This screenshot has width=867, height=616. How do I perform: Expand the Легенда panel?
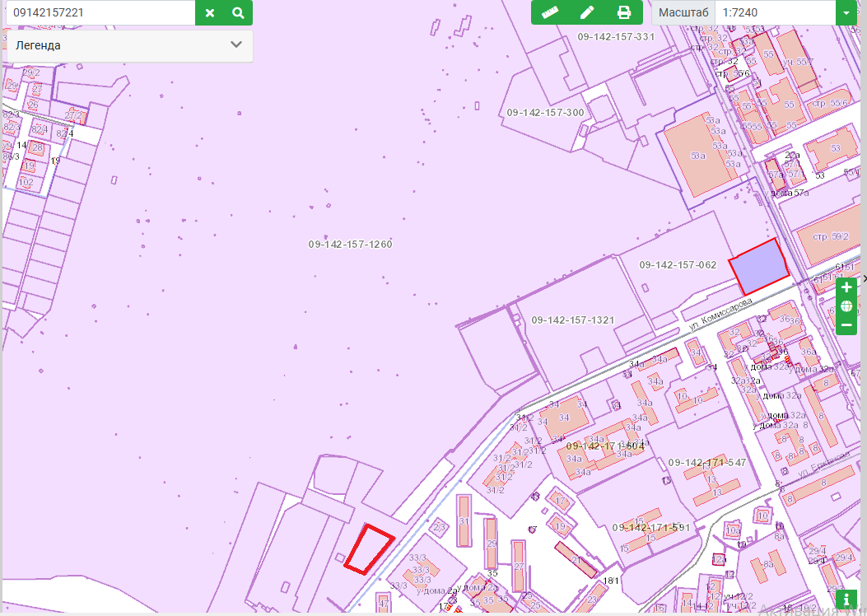pyautogui.click(x=236, y=45)
